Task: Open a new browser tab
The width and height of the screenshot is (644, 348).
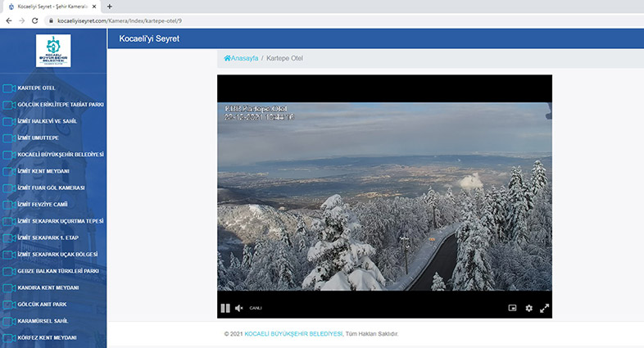Action: 110,7
